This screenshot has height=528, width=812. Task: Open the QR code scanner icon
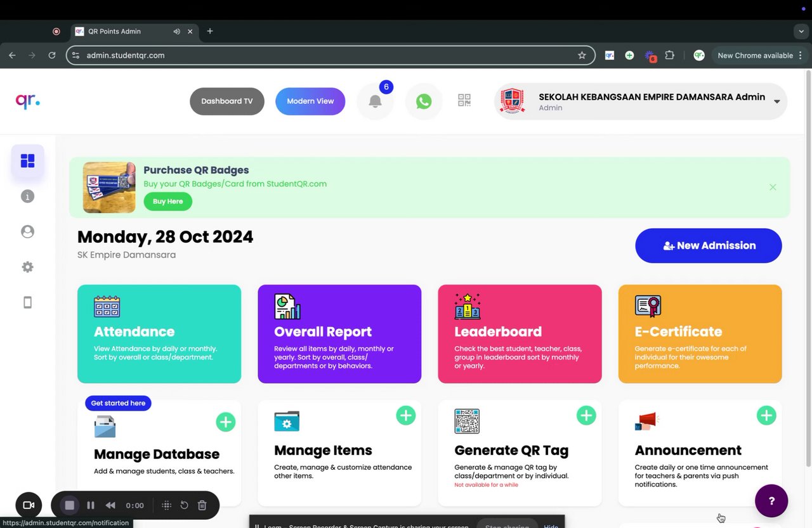click(x=464, y=100)
